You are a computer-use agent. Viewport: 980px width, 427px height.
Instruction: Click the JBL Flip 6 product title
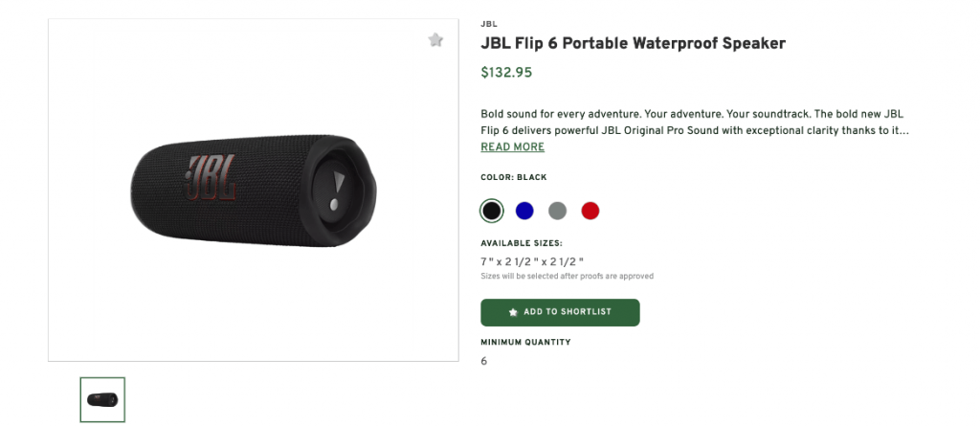pyautogui.click(x=633, y=43)
